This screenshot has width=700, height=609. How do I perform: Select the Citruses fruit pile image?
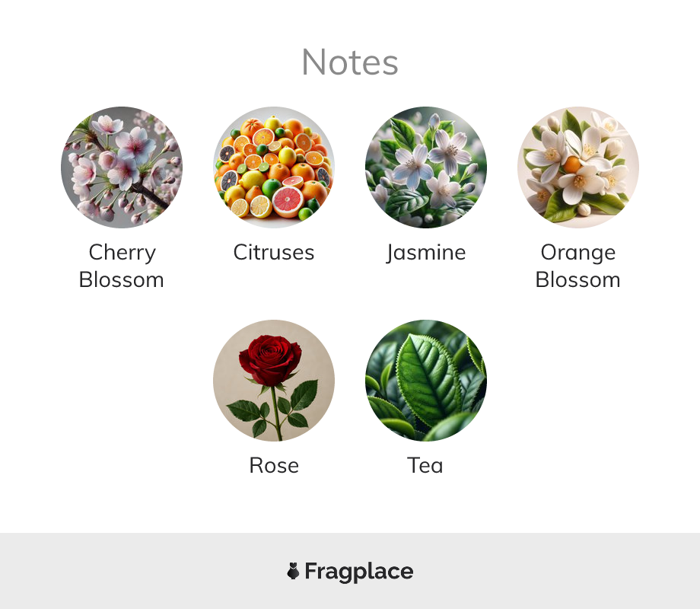tap(274, 167)
